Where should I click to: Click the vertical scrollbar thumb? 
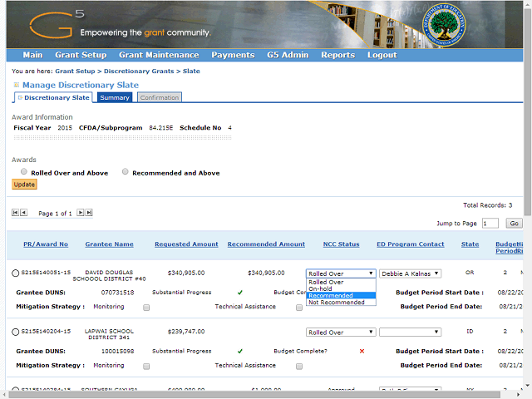click(x=528, y=112)
